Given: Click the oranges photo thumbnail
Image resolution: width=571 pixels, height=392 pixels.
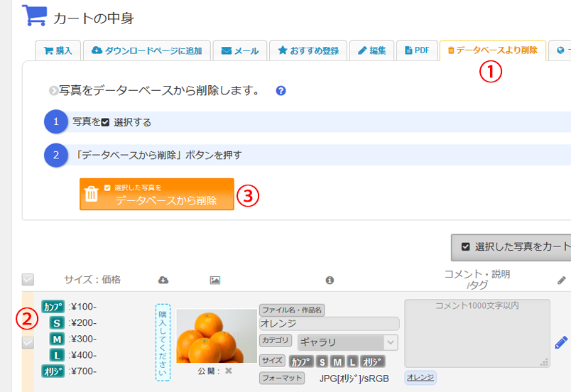Looking at the screenshot, I should pos(216,337).
